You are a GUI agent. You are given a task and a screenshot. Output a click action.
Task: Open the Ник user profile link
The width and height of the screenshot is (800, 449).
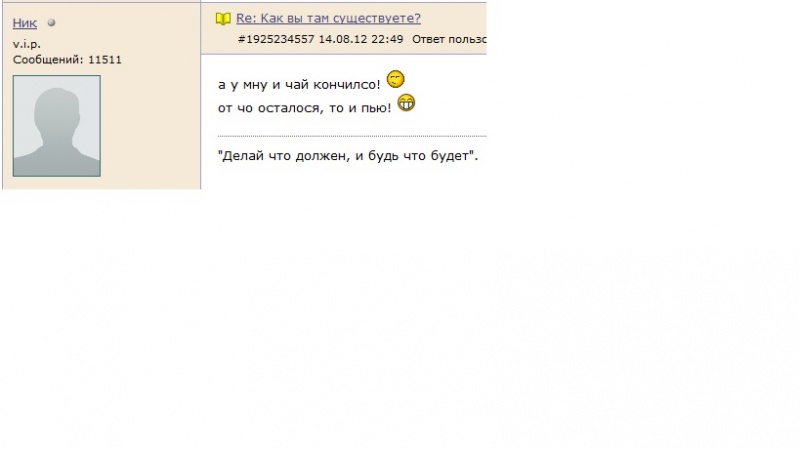click(24, 23)
